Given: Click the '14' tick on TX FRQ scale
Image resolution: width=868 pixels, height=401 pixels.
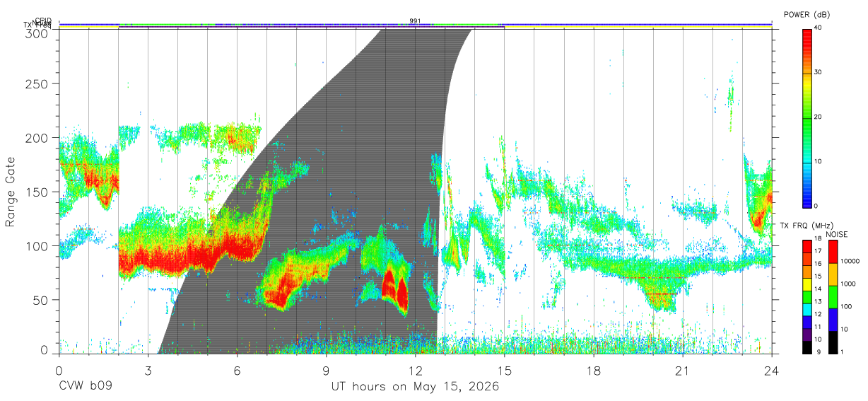Looking at the screenshot, I should [x=818, y=289].
